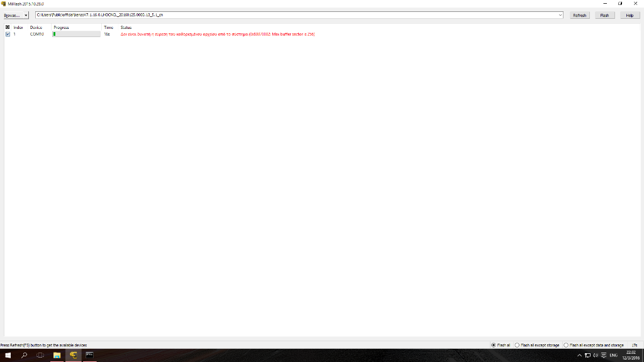Click the Status column header

(x=126, y=28)
